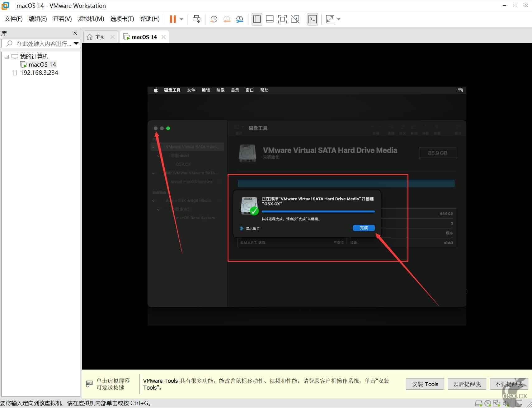The height and width of the screenshot is (408, 532).
Task: Take a snapshot of this virtual machine
Action: coord(214,19)
